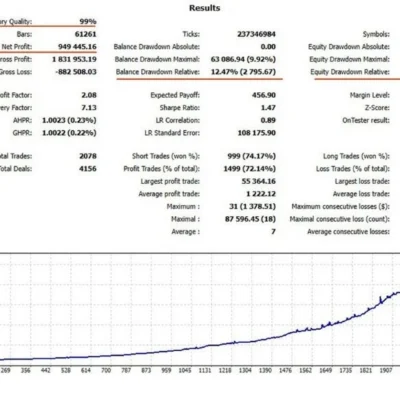Click the Total Deals value 4156

click(x=88, y=169)
